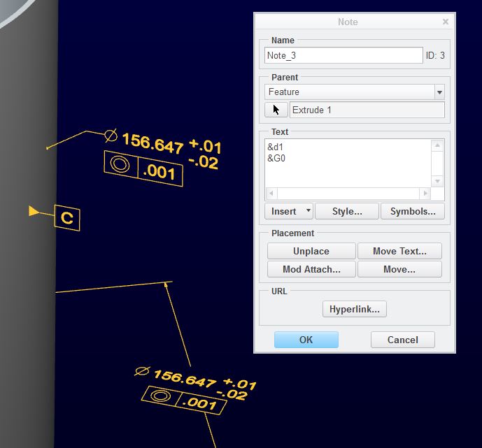This screenshot has height=448, width=482.
Task: Close the Note dialog window
Action: click(446, 22)
